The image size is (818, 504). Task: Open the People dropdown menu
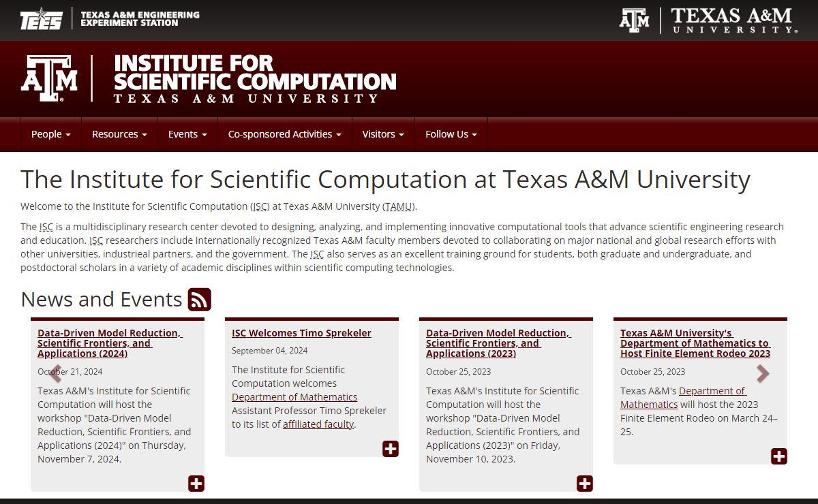click(x=51, y=134)
